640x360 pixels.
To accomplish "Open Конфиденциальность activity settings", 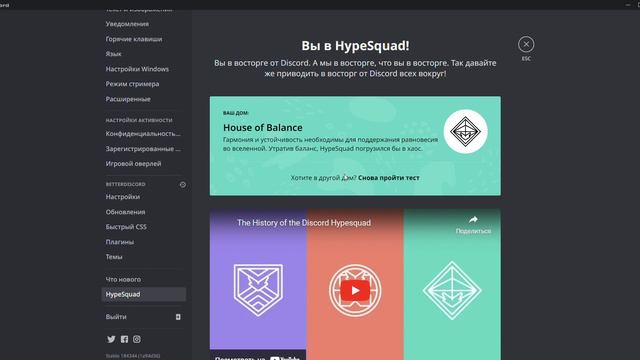I will click(144, 133).
